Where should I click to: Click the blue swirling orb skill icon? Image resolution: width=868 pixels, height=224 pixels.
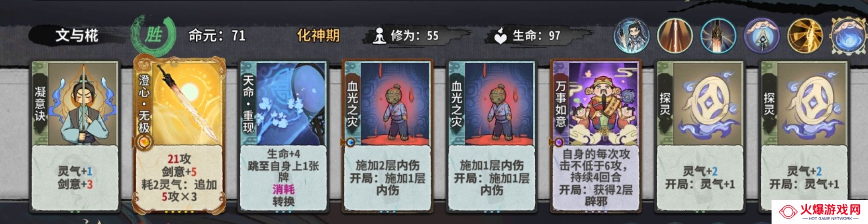(849, 36)
